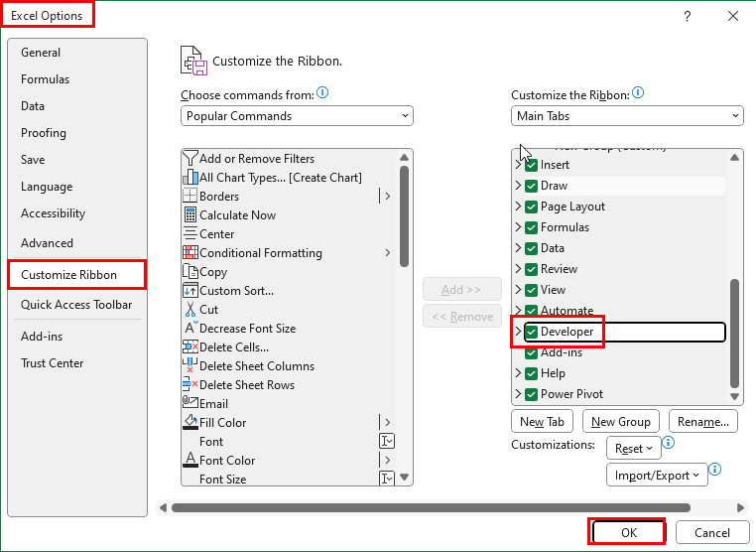Select the Add-ins tab row in ribbon list
Screen dimensions: 756x552
coord(625,352)
